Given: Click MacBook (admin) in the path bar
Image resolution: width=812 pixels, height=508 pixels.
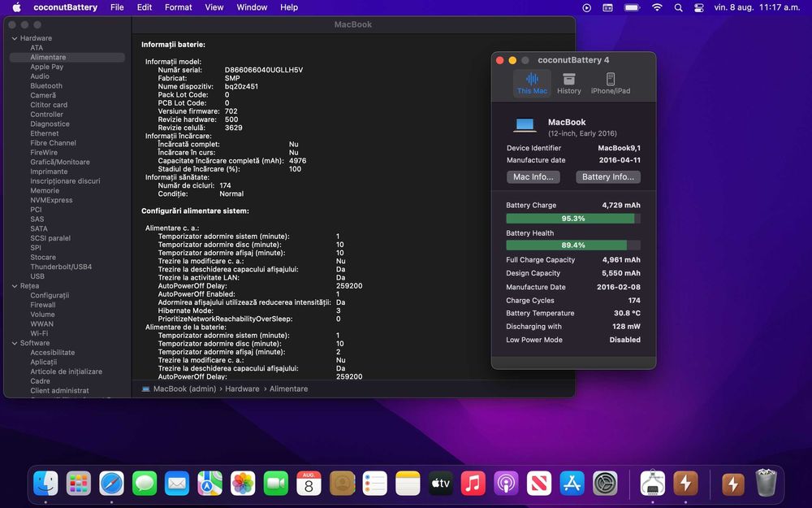Looking at the screenshot, I should point(184,389).
